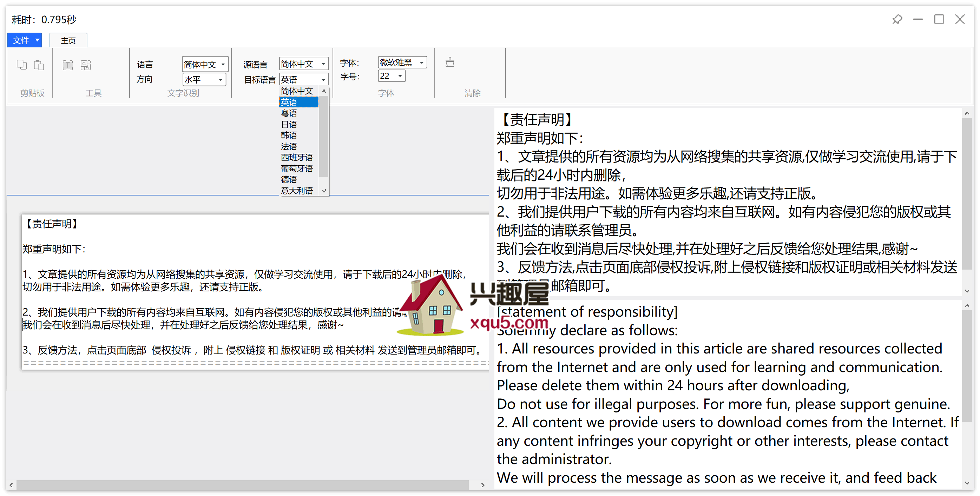Pin the window with the pushpin icon
The image size is (980, 496).
click(897, 19)
